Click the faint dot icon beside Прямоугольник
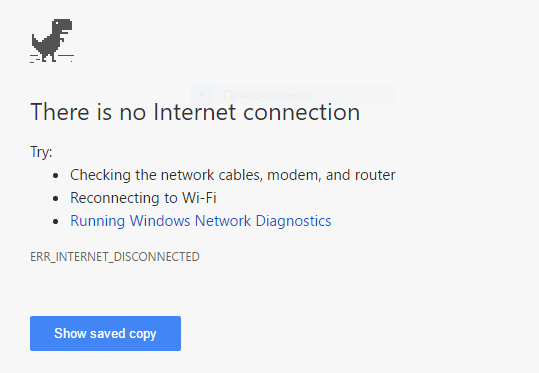This screenshot has height=373, width=539. pos(202,95)
